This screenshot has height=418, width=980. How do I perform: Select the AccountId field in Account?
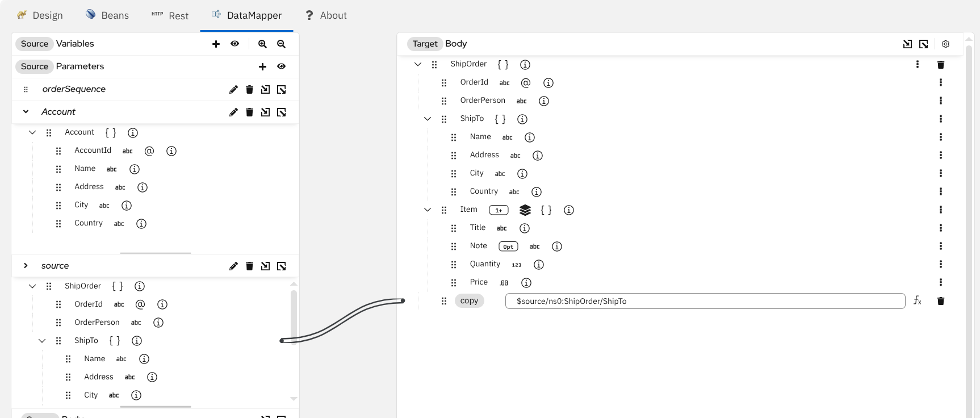point(93,151)
